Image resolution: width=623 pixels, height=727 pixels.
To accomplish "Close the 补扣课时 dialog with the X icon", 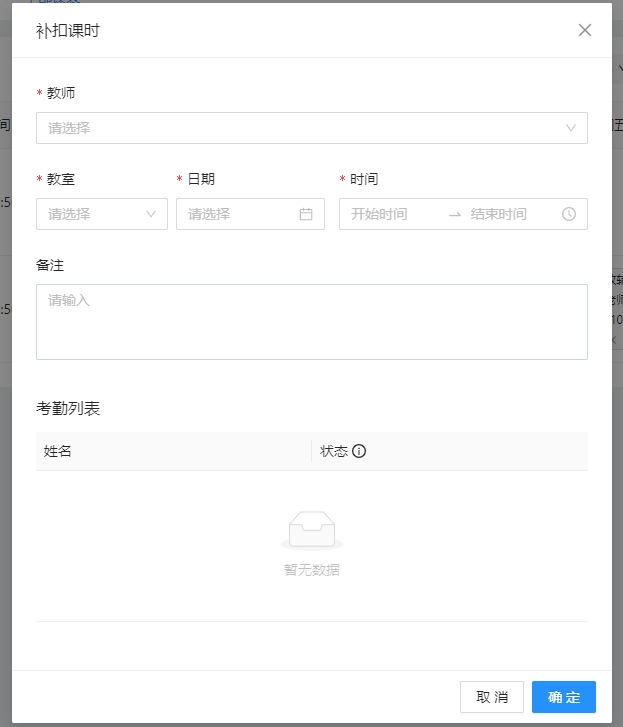I will point(585,30).
